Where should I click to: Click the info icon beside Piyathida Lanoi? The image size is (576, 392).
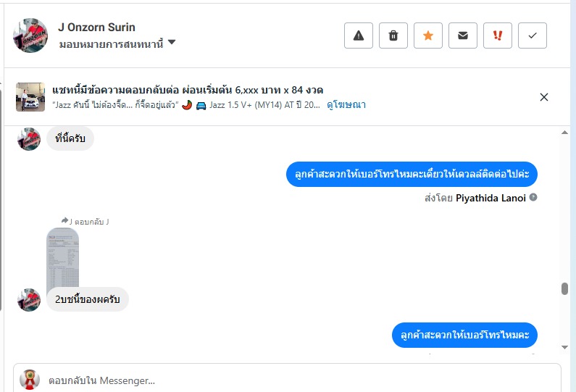click(x=533, y=197)
